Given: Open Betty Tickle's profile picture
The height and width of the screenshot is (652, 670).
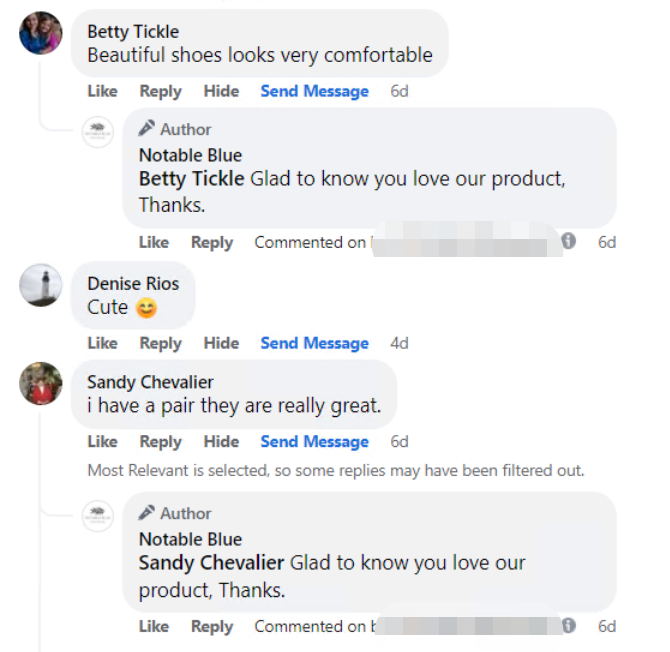Looking at the screenshot, I should coord(41,33).
